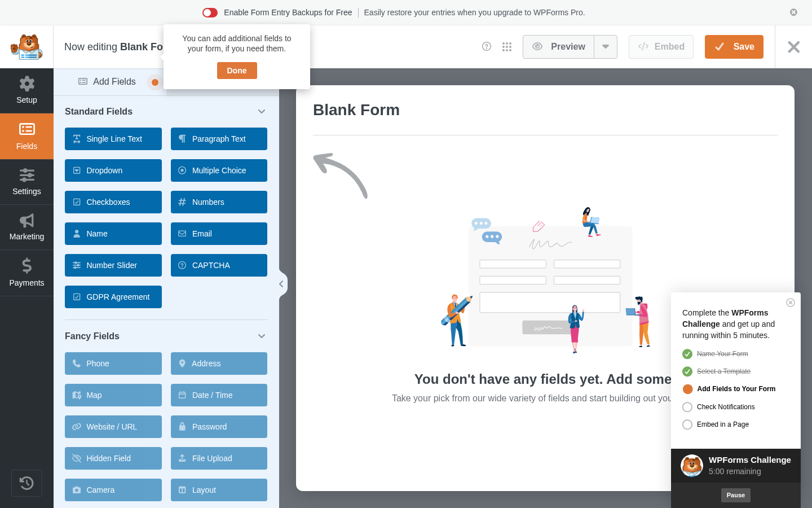Add an Address field
Screen dimensions: 812x508
click(x=219, y=364)
